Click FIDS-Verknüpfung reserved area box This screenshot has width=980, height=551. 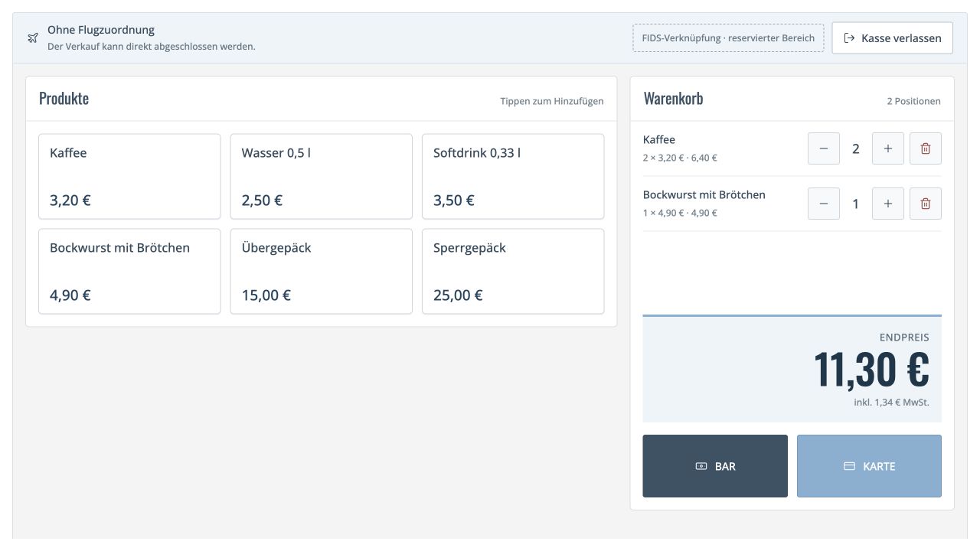728,37
